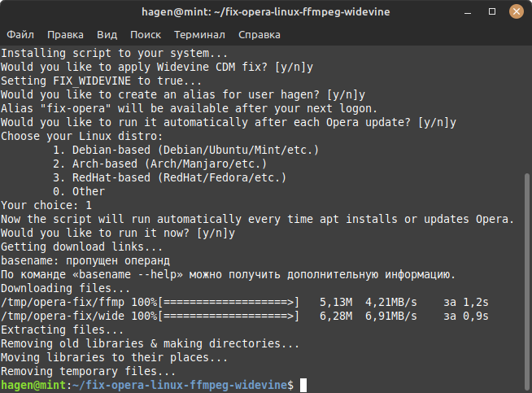Click the blue "~/fix-opera-linux-ffmpeg-widevine" prompt path

click(x=180, y=385)
